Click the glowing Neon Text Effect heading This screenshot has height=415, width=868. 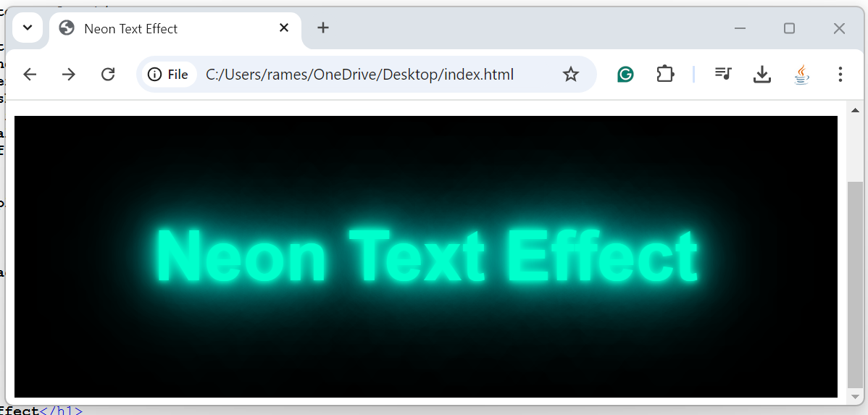(426, 256)
